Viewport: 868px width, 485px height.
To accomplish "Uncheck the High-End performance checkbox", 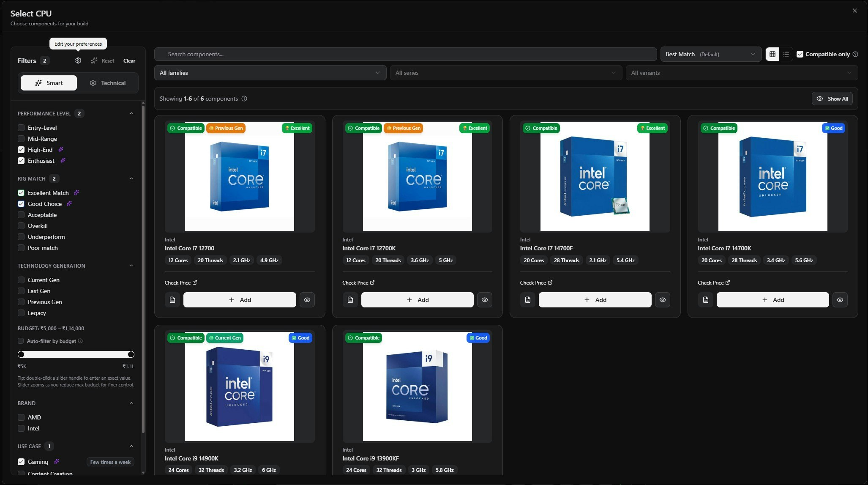I will [x=21, y=150].
